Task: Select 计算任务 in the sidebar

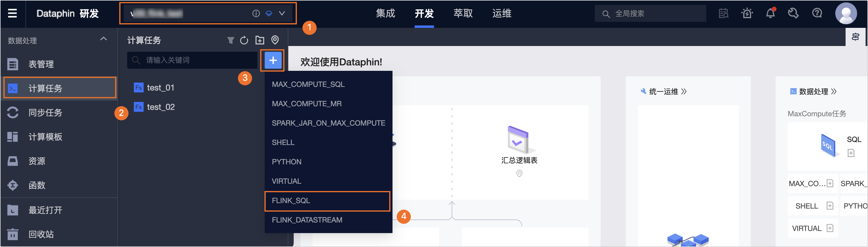Action: (x=59, y=88)
